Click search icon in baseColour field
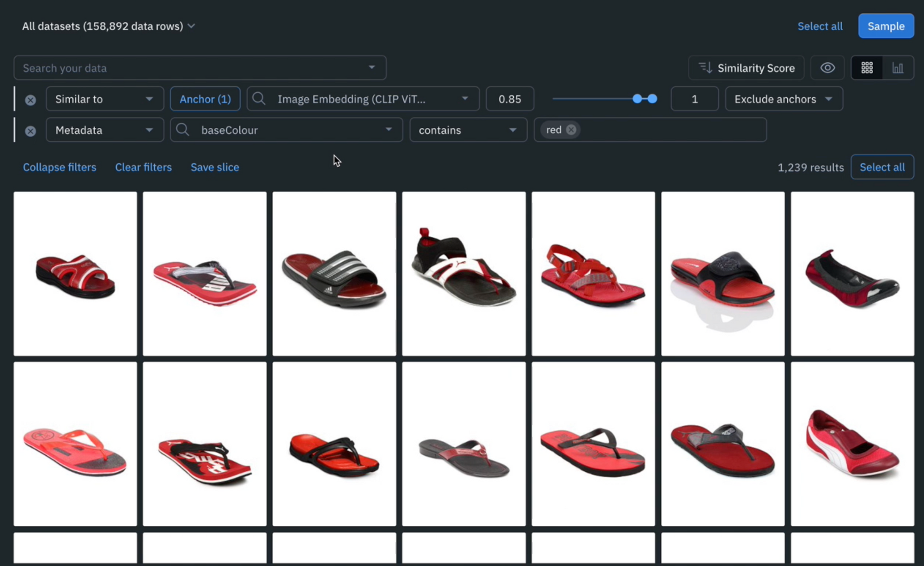 coord(182,130)
